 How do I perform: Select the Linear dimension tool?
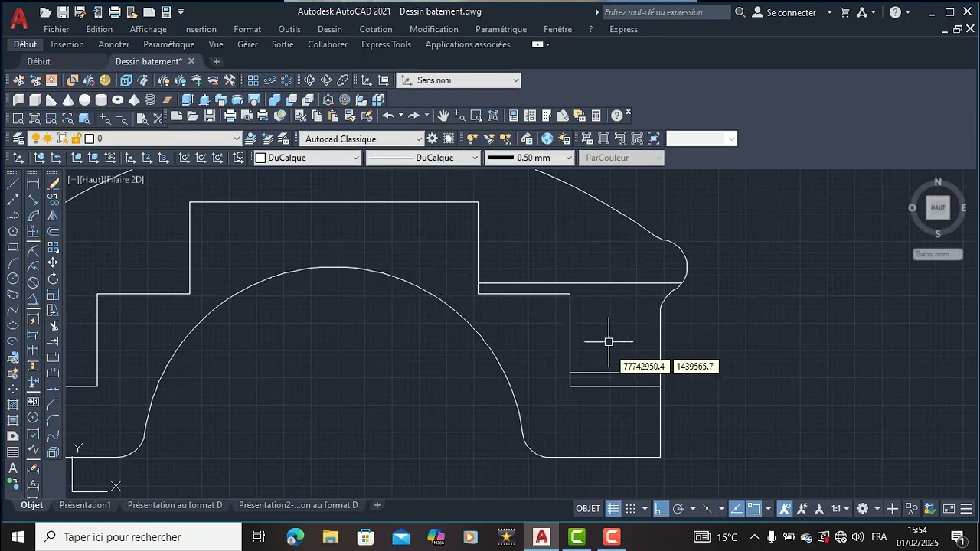(33, 184)
